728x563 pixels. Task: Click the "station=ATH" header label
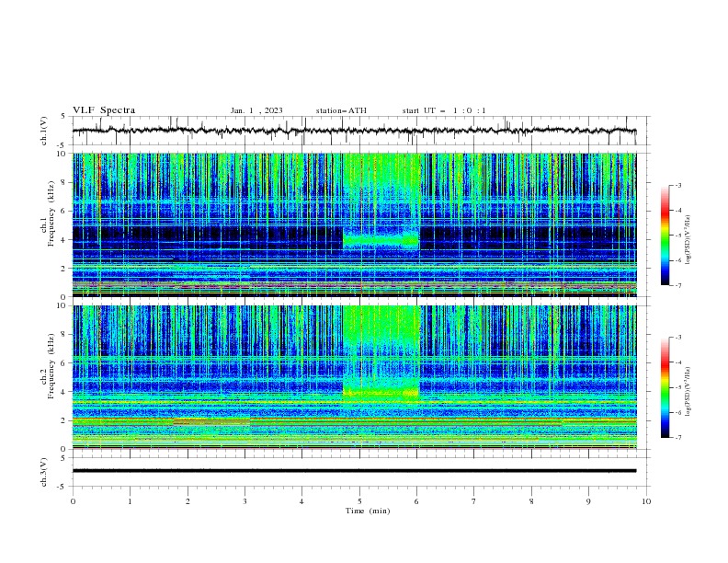pyautogui.click(x=341, y=110)
